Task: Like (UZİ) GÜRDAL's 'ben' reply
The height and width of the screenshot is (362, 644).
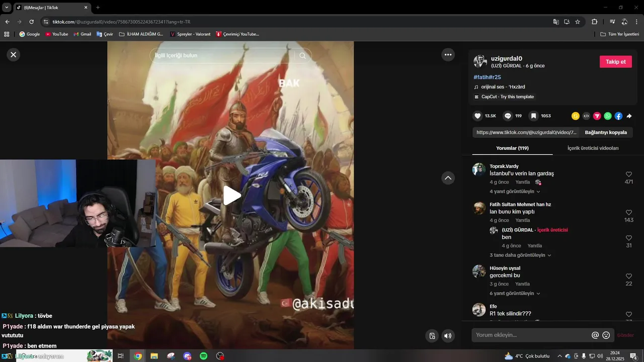Action: tap(628, 238)
